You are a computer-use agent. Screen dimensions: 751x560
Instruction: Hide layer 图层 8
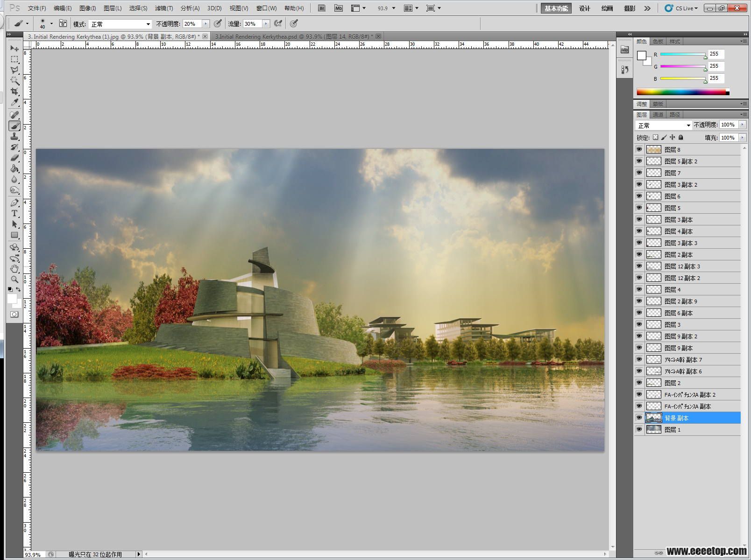[x=639, y=149]
